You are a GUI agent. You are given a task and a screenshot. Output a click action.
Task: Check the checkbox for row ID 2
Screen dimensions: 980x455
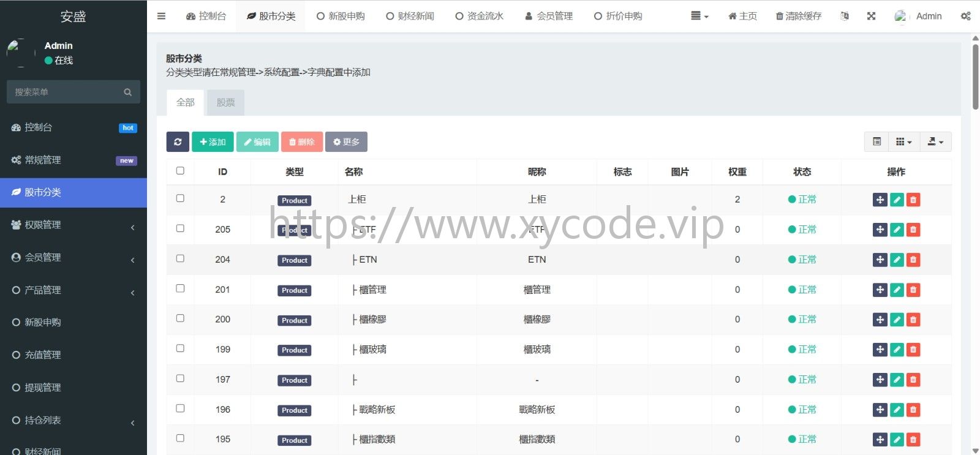coord(180,198)
